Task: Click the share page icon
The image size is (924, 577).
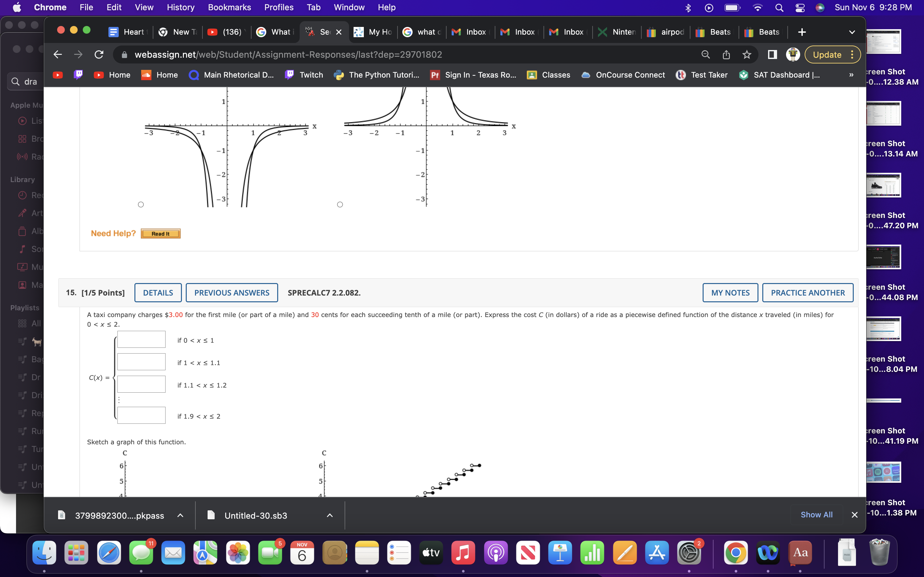Action: [726, 54]
